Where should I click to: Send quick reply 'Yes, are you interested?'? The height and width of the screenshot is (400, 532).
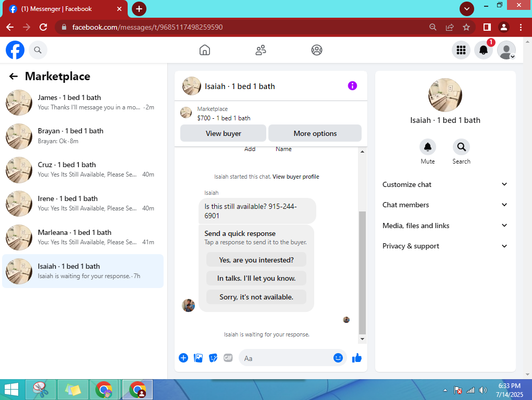click(x=256, y=260)
